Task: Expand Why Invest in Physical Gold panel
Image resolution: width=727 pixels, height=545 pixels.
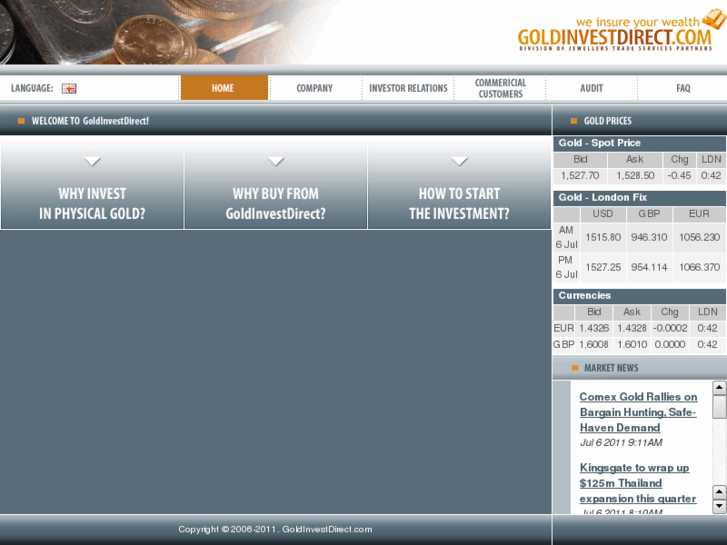Action: 92,185
